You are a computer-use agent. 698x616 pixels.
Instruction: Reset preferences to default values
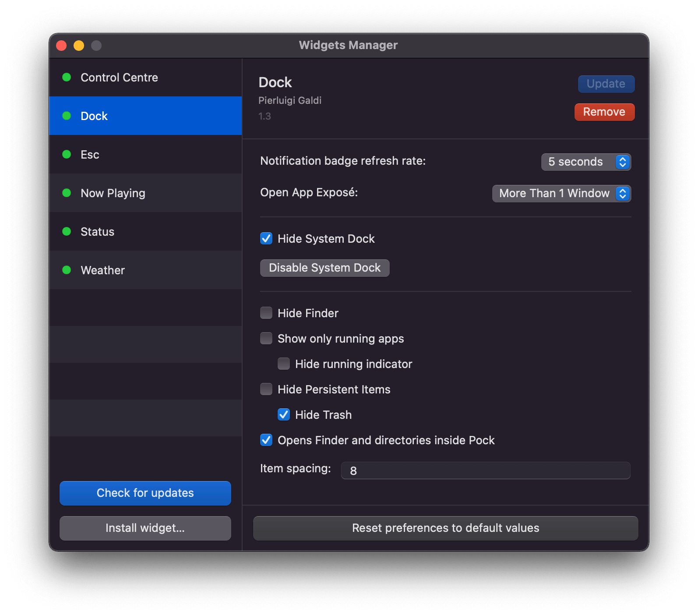(x=446, y=528)
